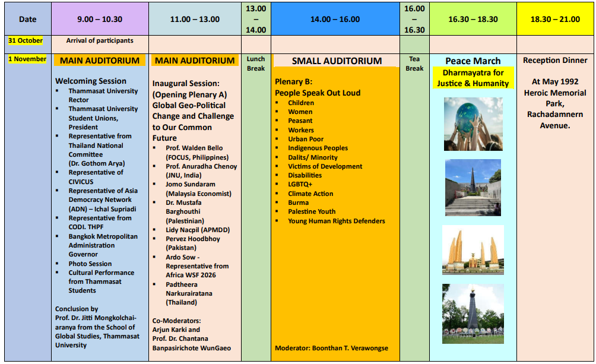Click the SMALL AUDITORIUM heading
Image resolution: width=596 pixels, height=364 pixels.
337,61
